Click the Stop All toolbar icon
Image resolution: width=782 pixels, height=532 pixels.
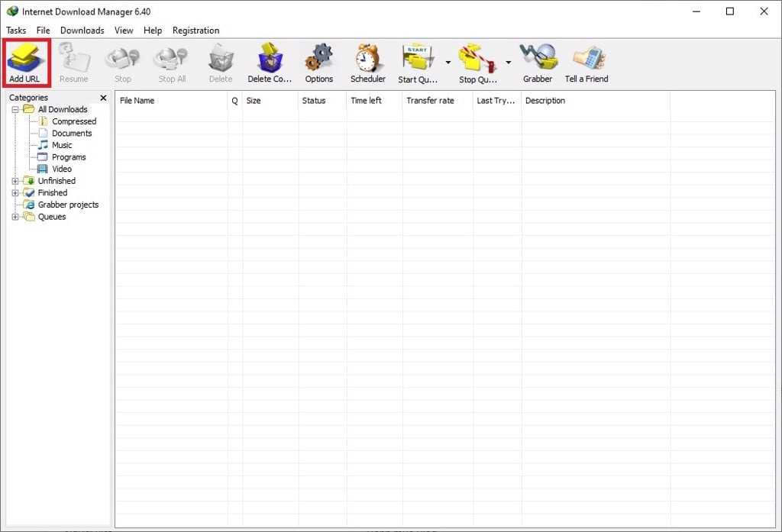pos(172,63)
